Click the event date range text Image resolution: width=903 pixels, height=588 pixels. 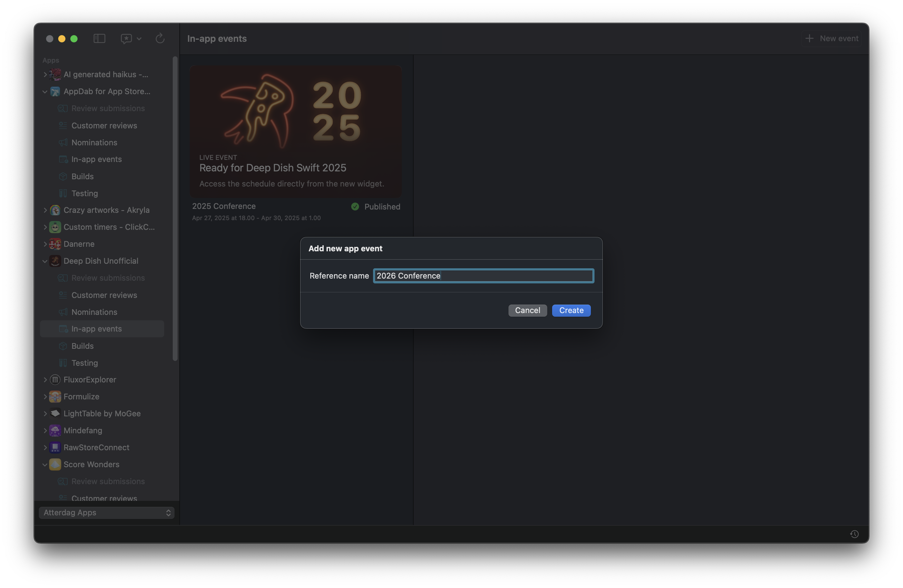click(x=256, y=218)
